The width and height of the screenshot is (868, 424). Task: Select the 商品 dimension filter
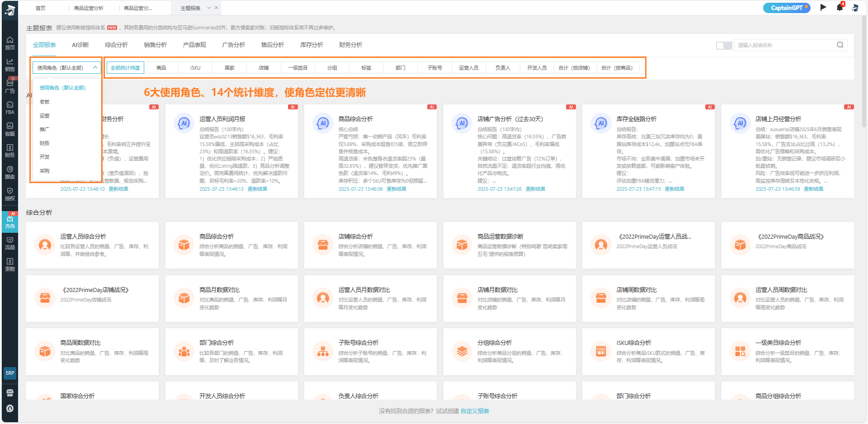[161, 68]
